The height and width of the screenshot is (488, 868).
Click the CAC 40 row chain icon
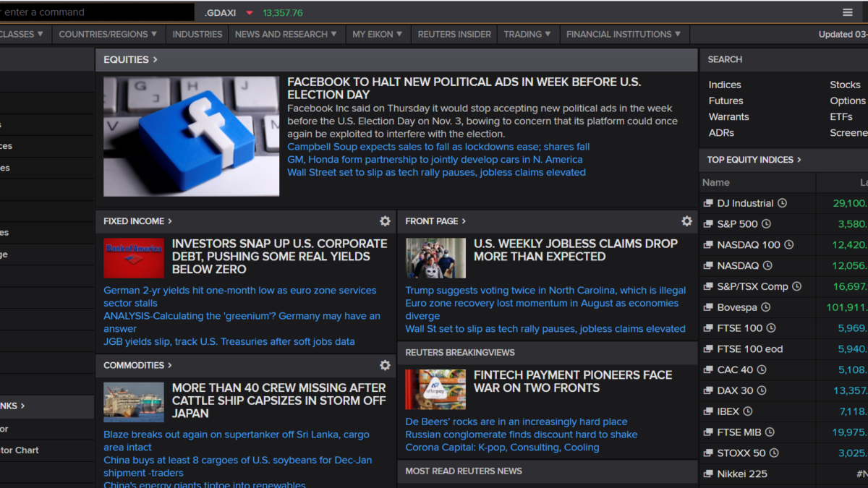[x=708, y=370]
